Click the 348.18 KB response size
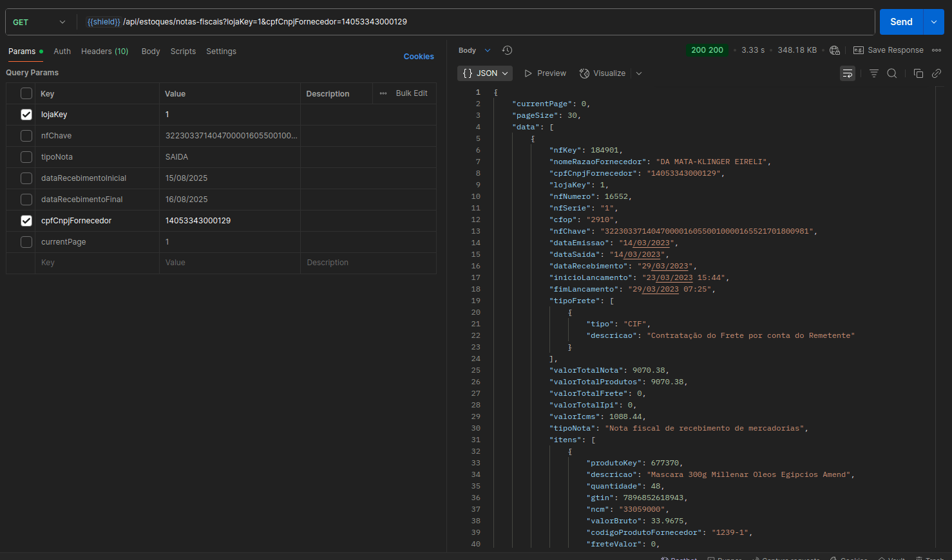The height and width of the screenshot is (560, 952). [797, 50]
